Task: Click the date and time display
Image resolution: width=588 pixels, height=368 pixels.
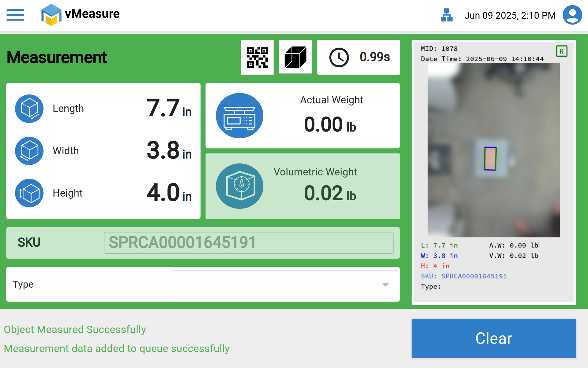Action: 510,15
